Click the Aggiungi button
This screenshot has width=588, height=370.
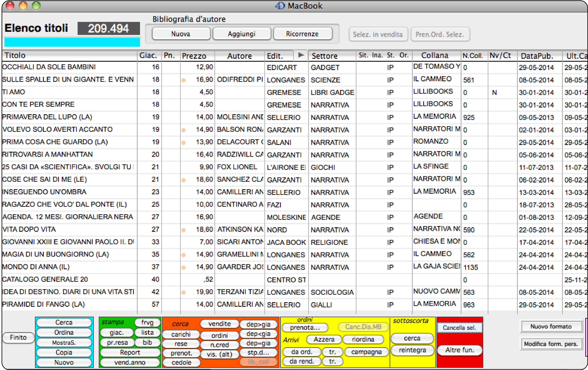(x=241, y=34)
